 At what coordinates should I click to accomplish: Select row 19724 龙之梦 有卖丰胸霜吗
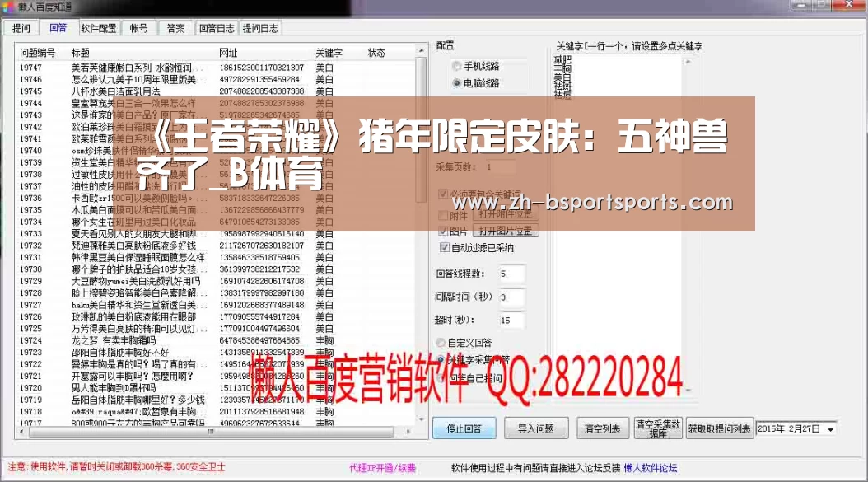[216, 341]
